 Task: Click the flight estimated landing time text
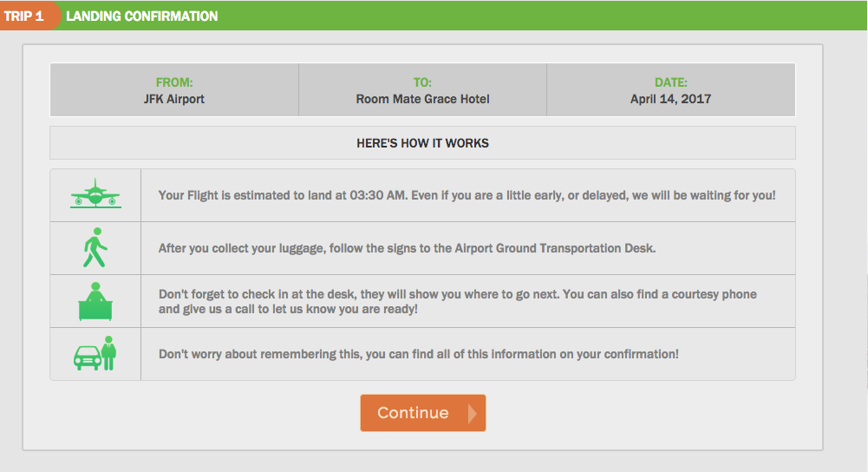pos(467,195)
